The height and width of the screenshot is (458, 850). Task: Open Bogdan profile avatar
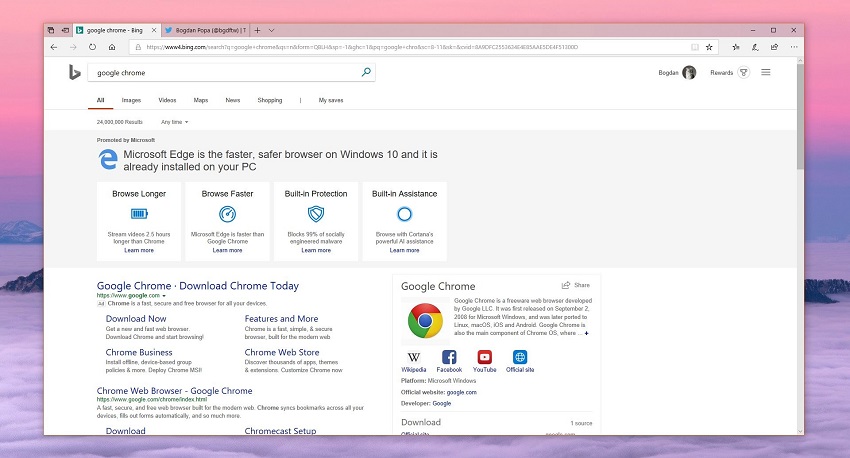click(689, 72)
